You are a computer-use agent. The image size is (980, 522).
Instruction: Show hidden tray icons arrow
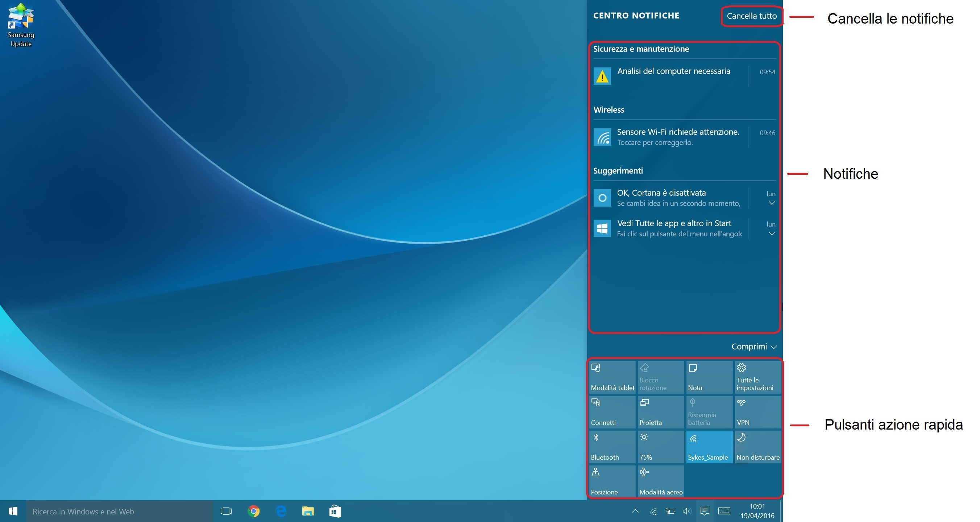pos(635,511)
